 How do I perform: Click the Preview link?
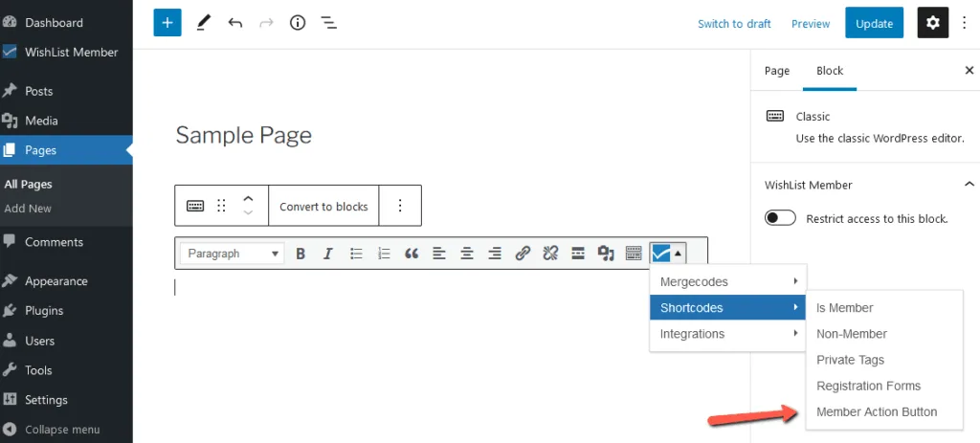[811, 24]
